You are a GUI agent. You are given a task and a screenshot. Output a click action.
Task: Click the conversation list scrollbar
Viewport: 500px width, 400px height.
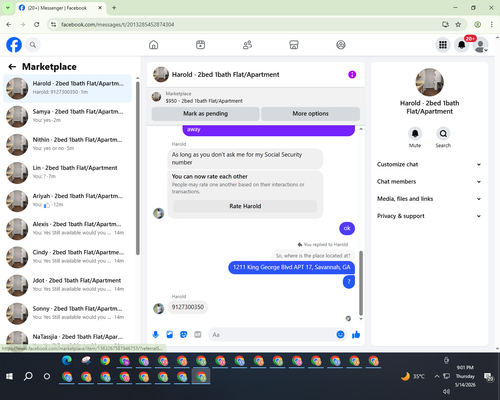(137, 168)
